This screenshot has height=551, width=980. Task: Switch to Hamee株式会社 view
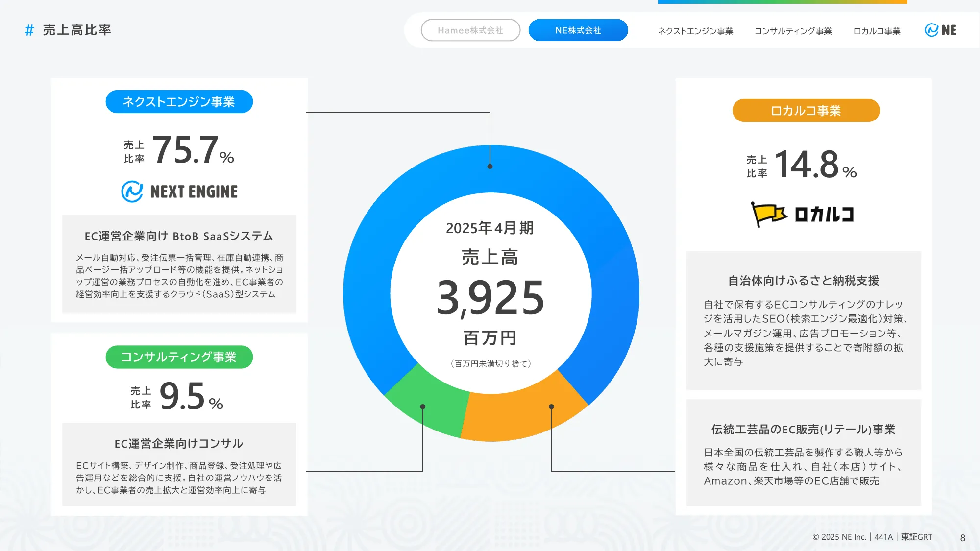click(x=470, y=30)
